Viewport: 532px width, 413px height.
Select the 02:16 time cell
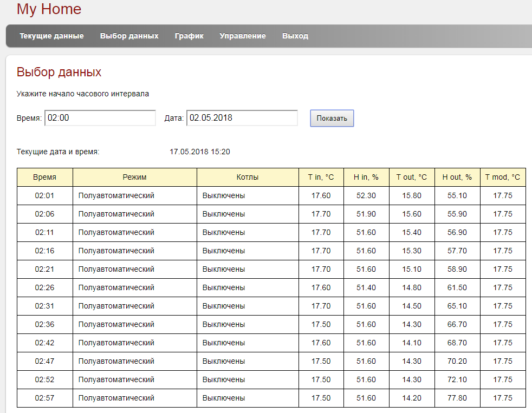(44, 251)
